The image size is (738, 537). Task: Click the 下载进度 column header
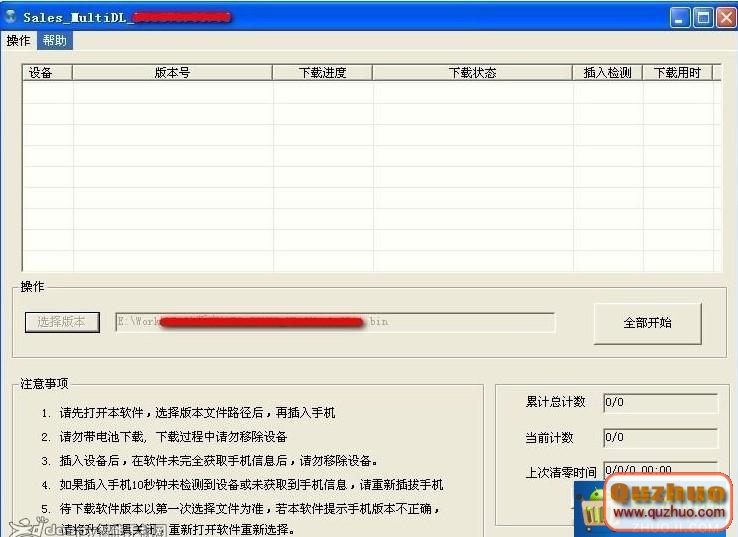(x=322, y=72)
